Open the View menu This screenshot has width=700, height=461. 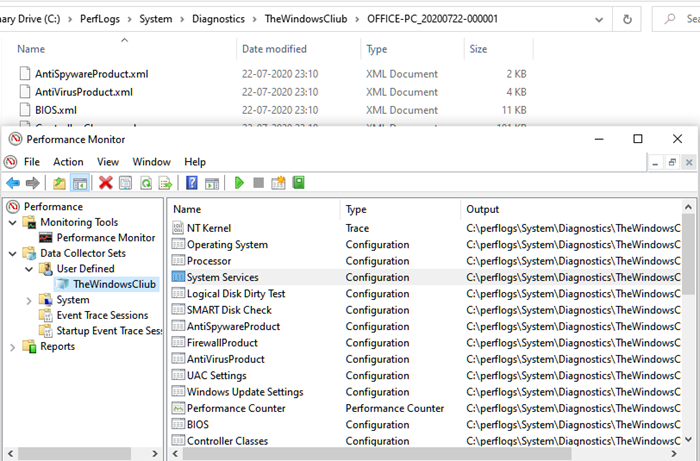[108, 161]
